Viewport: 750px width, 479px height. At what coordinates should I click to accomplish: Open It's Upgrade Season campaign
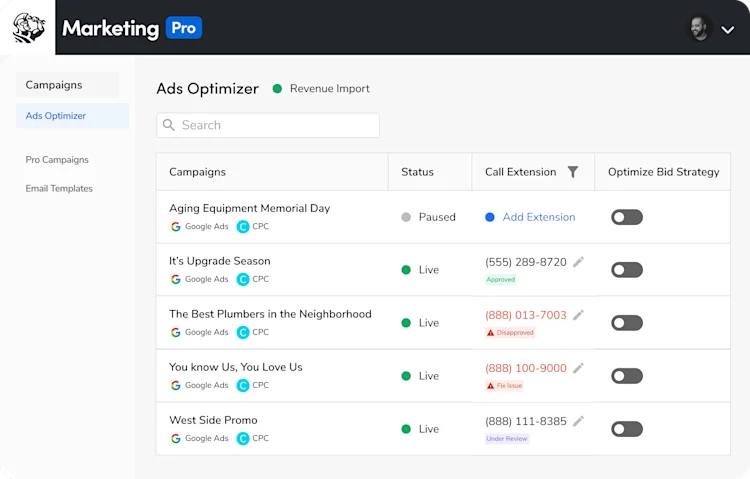(220, 261)
